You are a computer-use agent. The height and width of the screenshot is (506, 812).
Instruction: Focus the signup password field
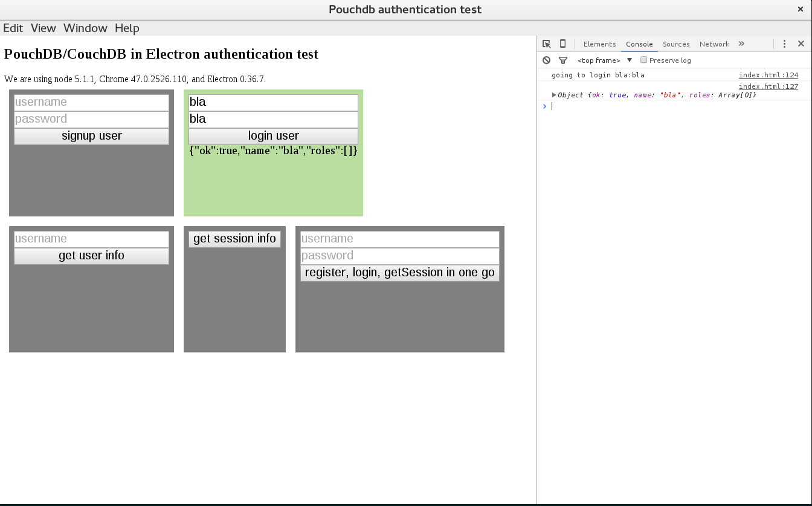pos(92,119)
